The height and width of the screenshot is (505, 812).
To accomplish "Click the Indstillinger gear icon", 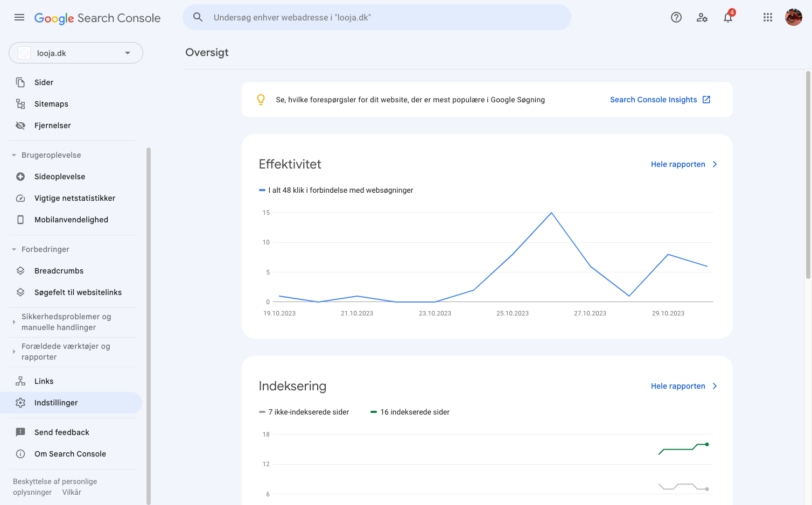I will coord(20,403).
